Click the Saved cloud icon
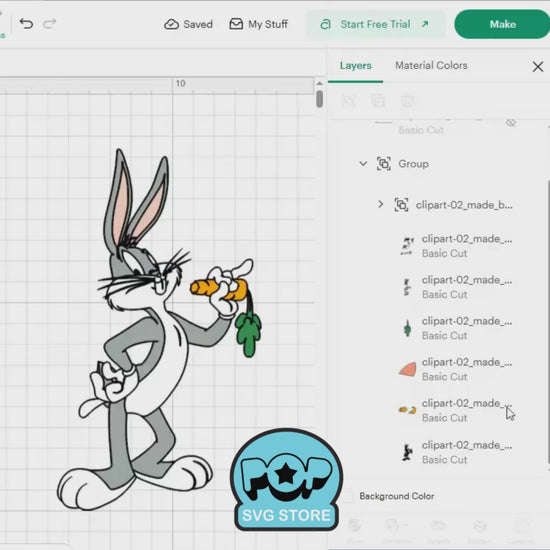Viewport: 550px width, 550px height. click(172, 24)
